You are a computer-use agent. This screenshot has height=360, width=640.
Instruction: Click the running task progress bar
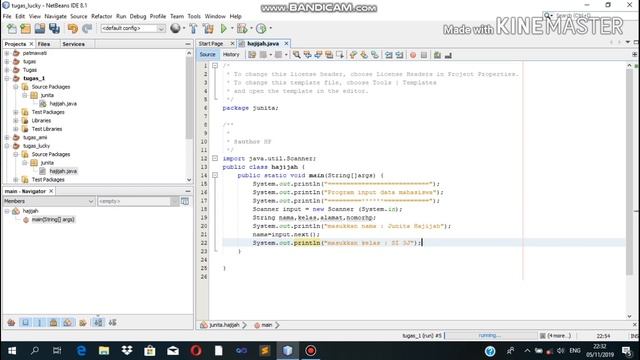coord(490,336)
